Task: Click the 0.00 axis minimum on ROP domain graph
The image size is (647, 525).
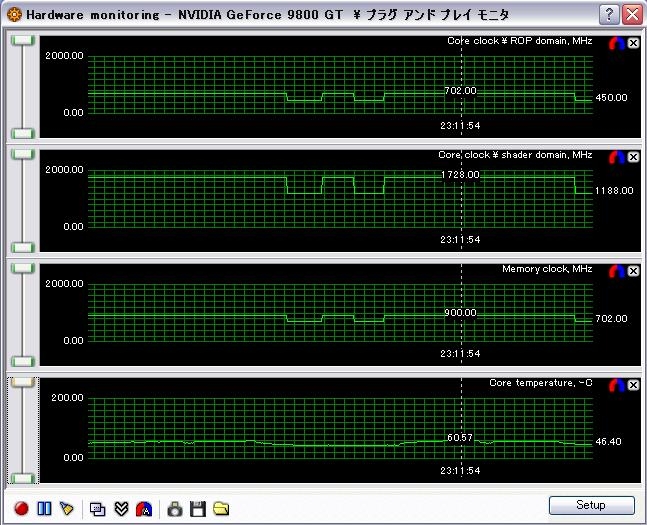Action: tap(73, 113)
